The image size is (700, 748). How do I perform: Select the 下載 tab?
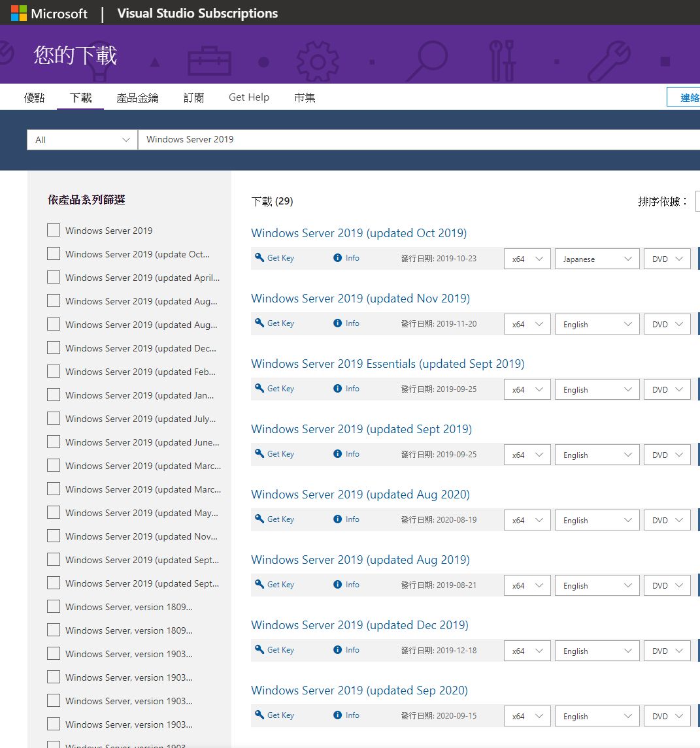click(x=80, y=98)
